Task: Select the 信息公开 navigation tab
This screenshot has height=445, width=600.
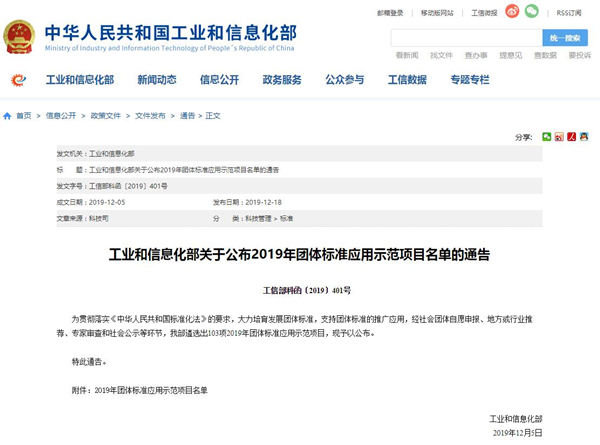Action: click(219, 80)
